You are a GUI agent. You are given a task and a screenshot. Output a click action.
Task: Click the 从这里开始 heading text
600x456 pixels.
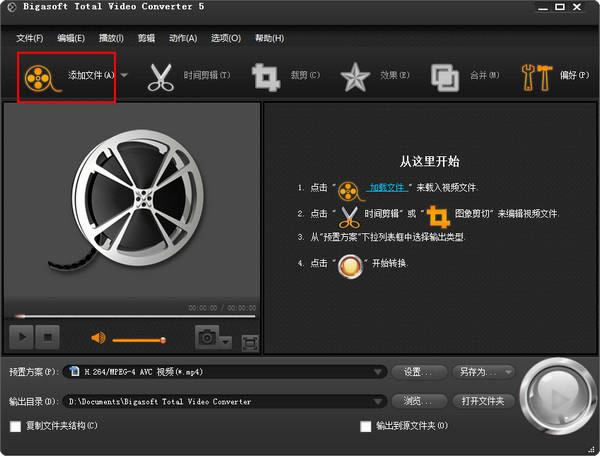pos(429,161)
